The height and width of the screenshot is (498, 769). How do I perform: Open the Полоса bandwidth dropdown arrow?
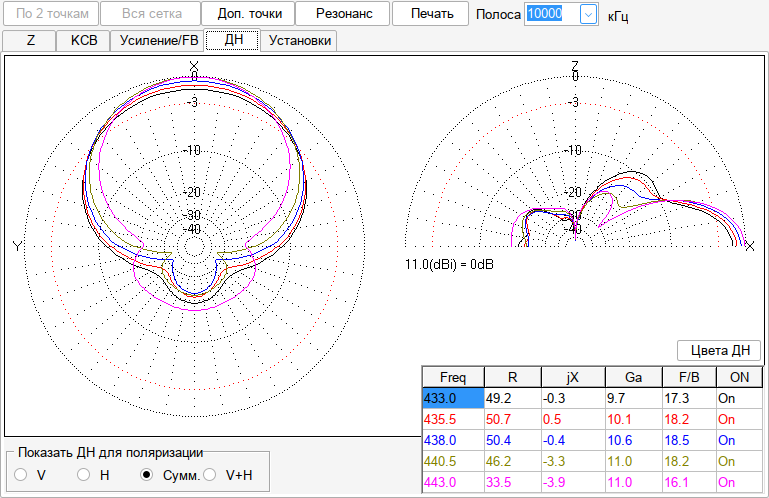(x=588, y=14)
